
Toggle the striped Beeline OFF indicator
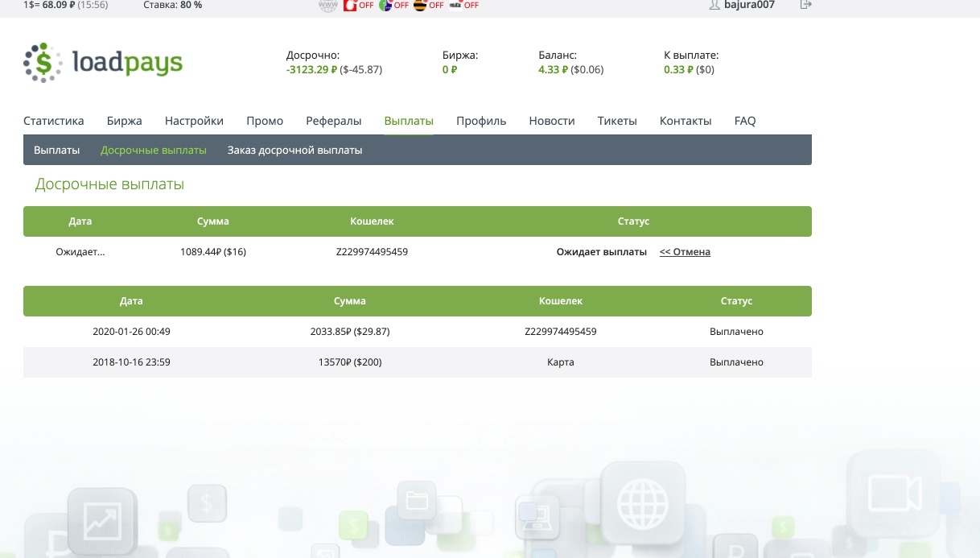[428, 6]
